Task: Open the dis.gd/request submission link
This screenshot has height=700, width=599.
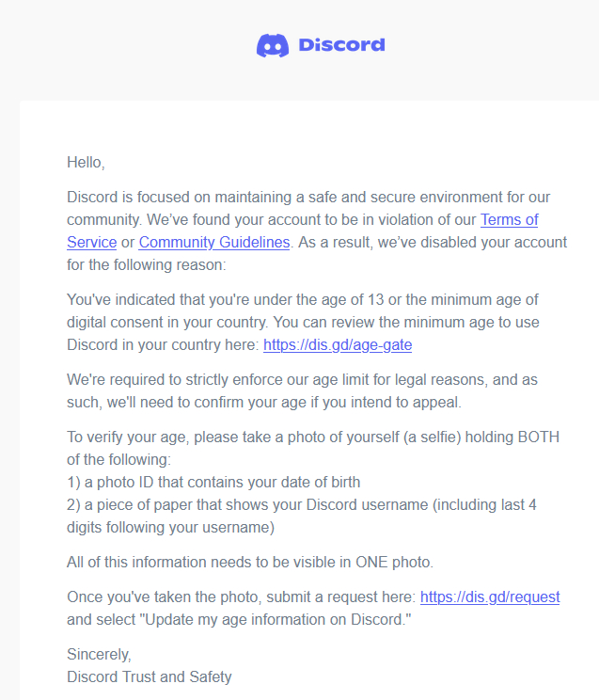Action: (490, 597)
